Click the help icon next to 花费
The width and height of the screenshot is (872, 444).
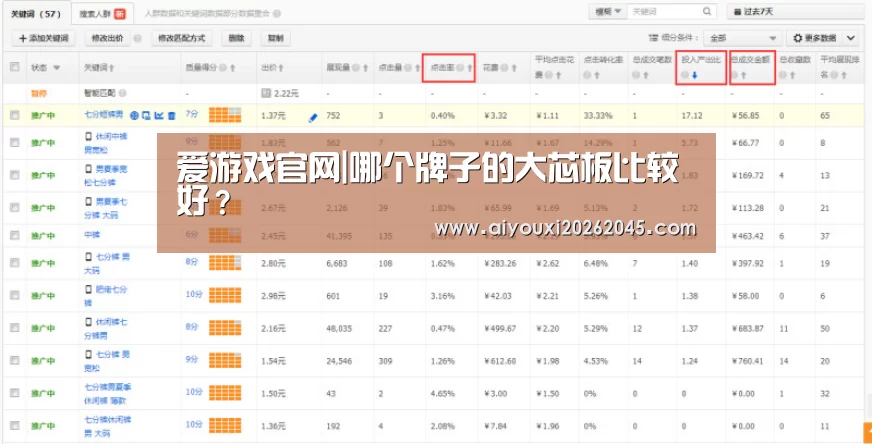[x=504, y=68]
